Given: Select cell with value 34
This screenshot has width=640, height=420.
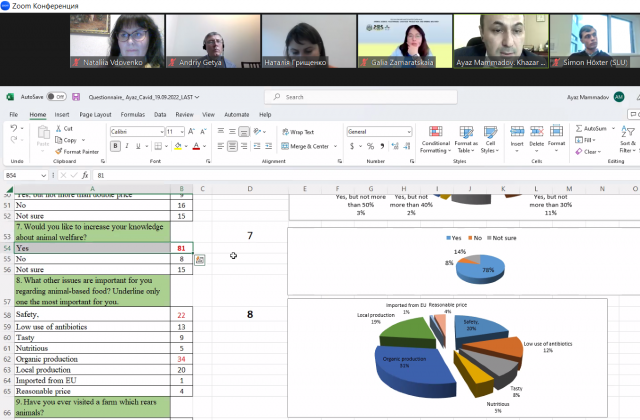Looking at the screenshot, I should [x=181, y=359].
